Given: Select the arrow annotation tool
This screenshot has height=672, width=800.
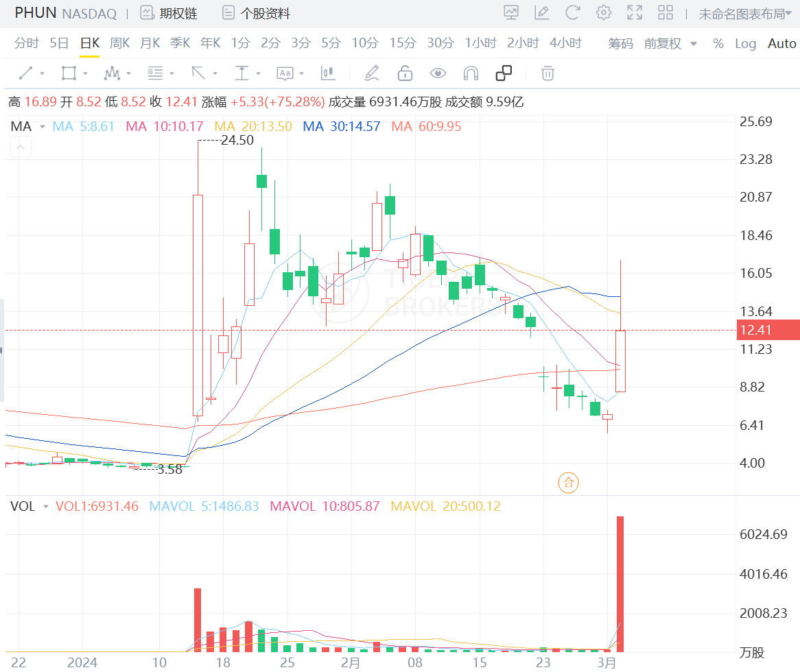Looking at the screenshot, I should tap(198, 73).
